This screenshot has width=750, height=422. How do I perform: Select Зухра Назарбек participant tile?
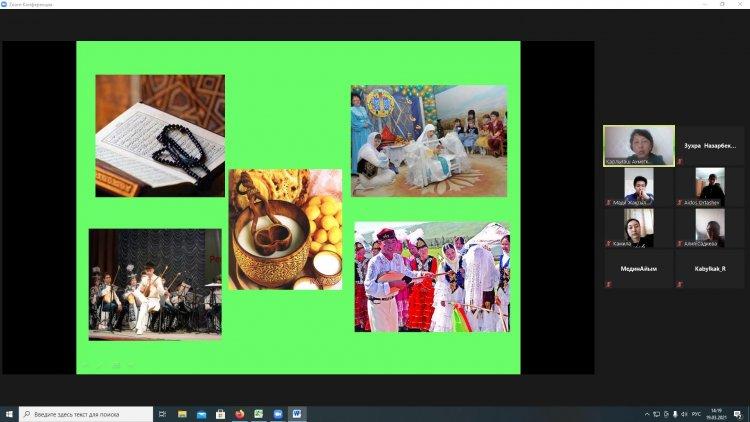pos(709,145)
